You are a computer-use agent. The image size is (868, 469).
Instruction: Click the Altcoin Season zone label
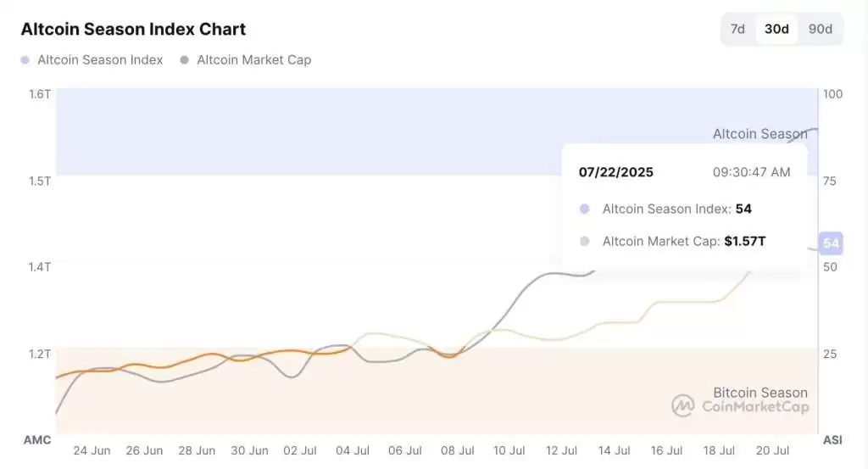(x=759, y=134)
